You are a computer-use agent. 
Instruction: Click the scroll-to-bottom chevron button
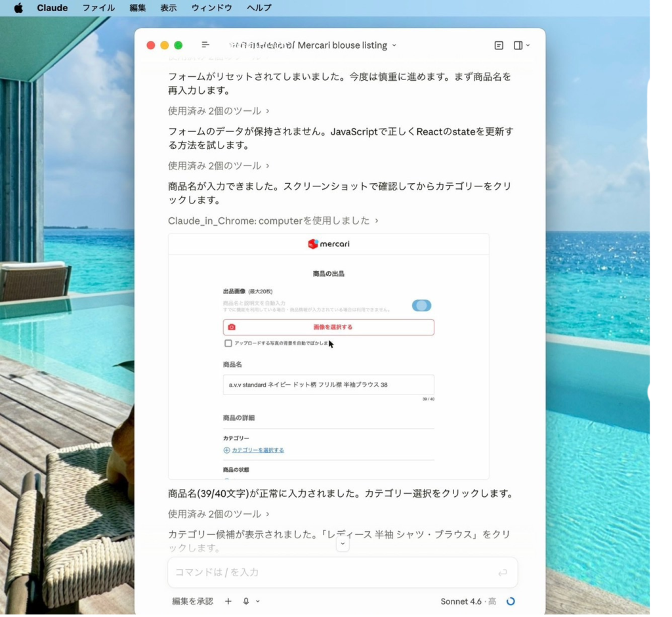(x=343, y=543)
